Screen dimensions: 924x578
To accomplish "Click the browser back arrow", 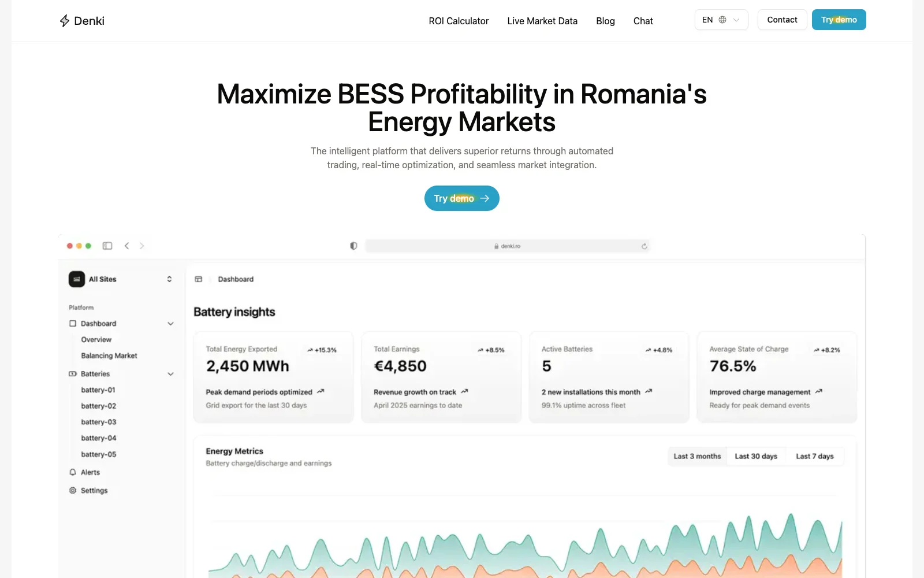I will pos(127,246).
